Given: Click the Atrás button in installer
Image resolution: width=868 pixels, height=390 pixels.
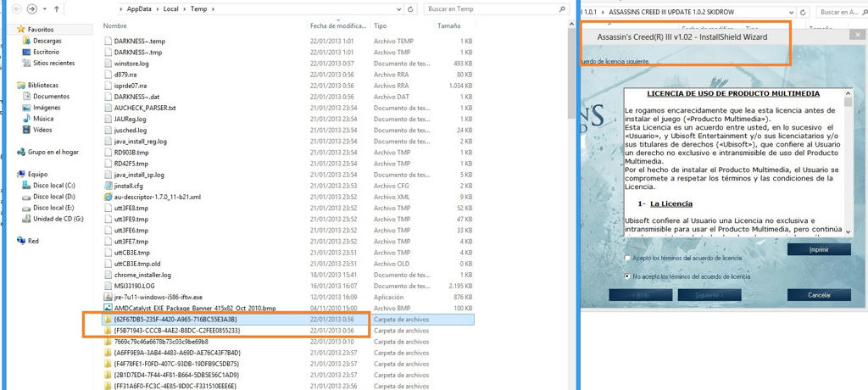Looking at the screenshot, I should [641, 295].
